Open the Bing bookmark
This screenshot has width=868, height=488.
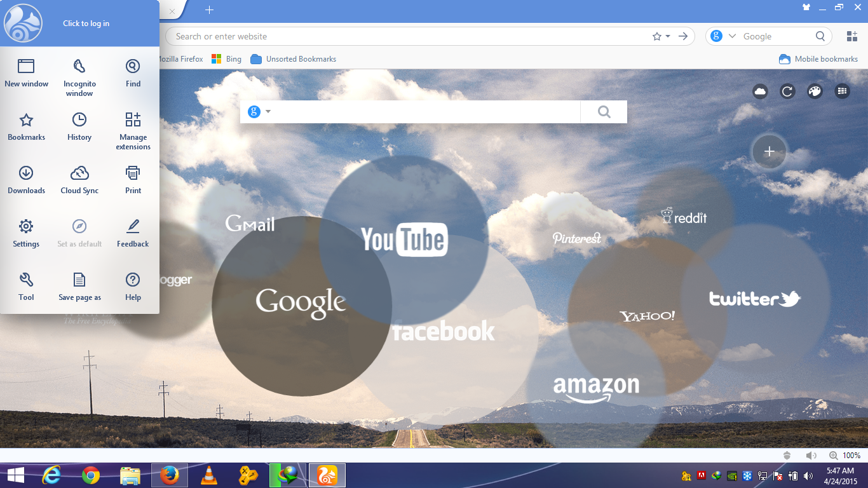(226, 59)
